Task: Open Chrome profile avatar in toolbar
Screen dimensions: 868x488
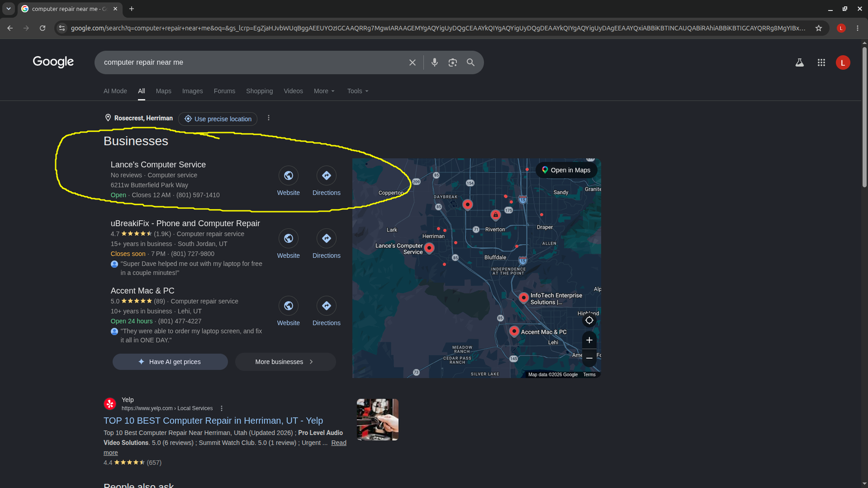Action: pos(841,28)
